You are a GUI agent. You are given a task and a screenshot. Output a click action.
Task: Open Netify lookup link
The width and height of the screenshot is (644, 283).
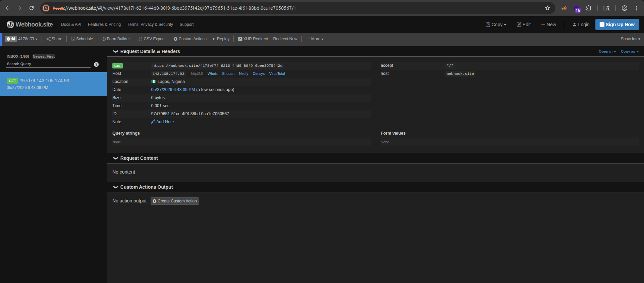(x=244, y=74)
